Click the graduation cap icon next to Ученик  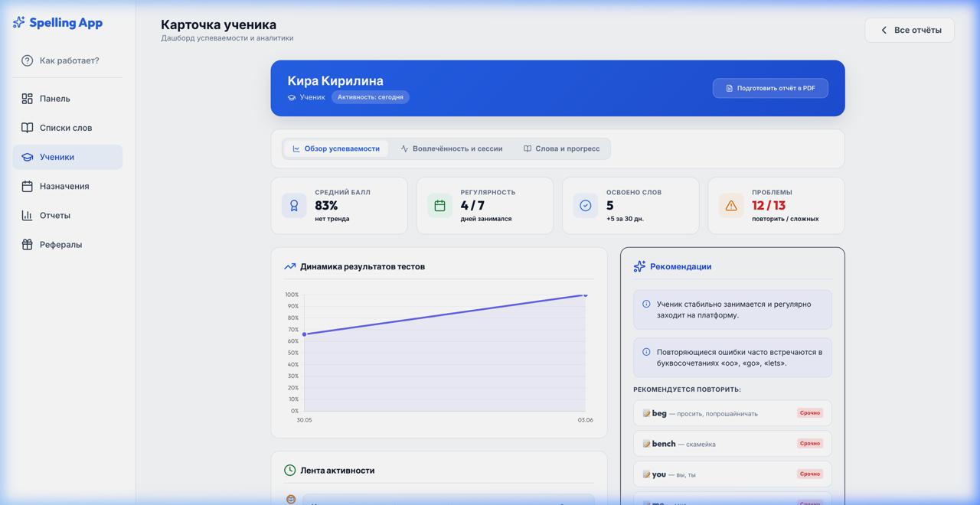(292, 97)
